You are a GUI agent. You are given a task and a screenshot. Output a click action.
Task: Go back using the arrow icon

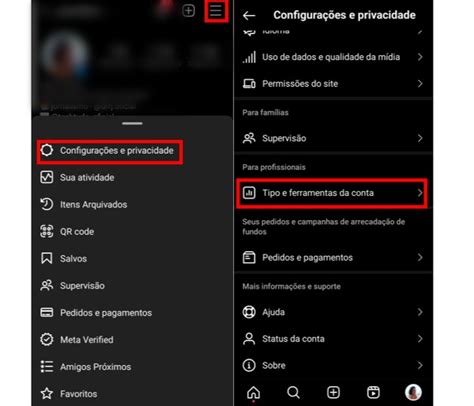249,15
